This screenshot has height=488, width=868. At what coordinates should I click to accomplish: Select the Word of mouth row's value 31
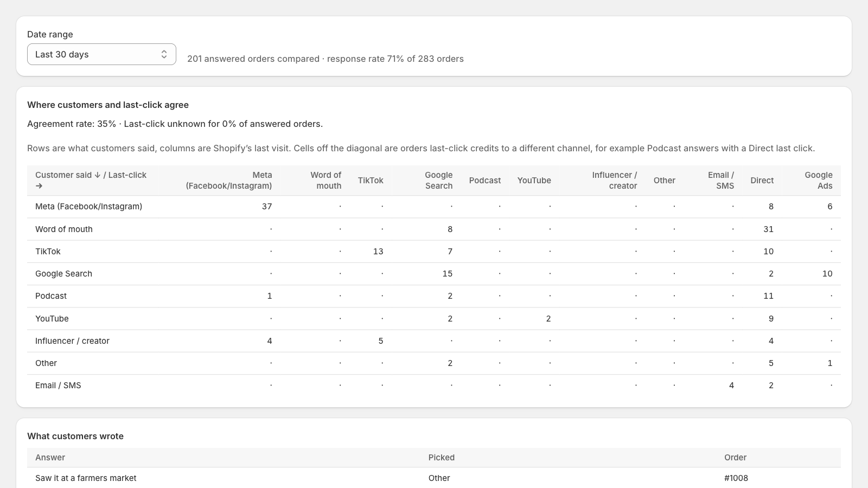click(x=768, y=229)
